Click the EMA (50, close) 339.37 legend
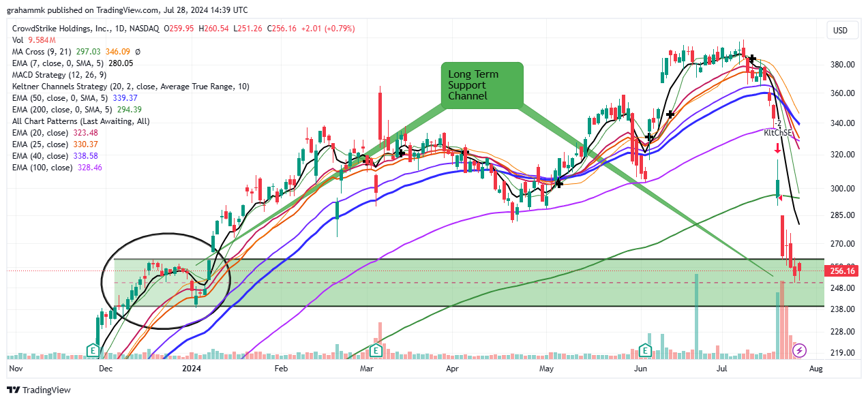868x402 pixels. coord(75,98)
